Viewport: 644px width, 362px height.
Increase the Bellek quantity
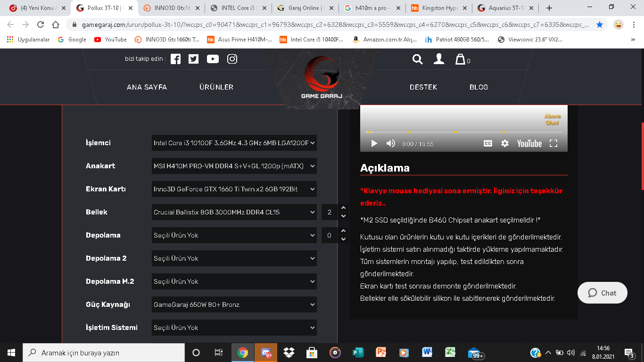point(343,208)
